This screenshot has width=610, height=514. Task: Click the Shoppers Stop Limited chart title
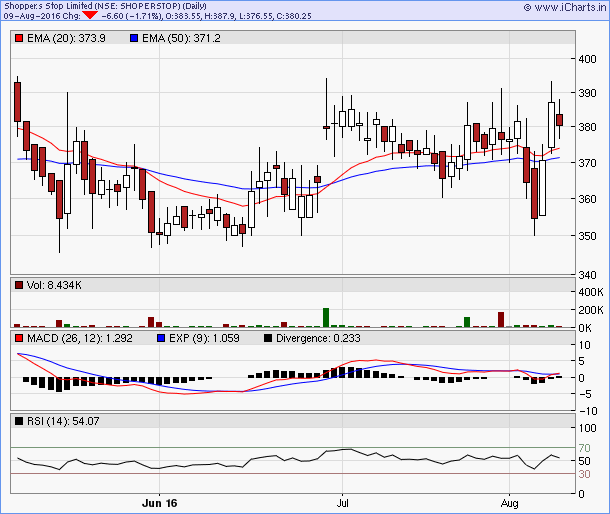(105, 6)
